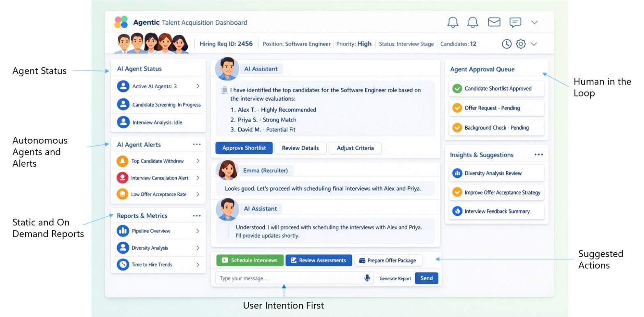Click the first notification bell icon

(x=452, y=22)
